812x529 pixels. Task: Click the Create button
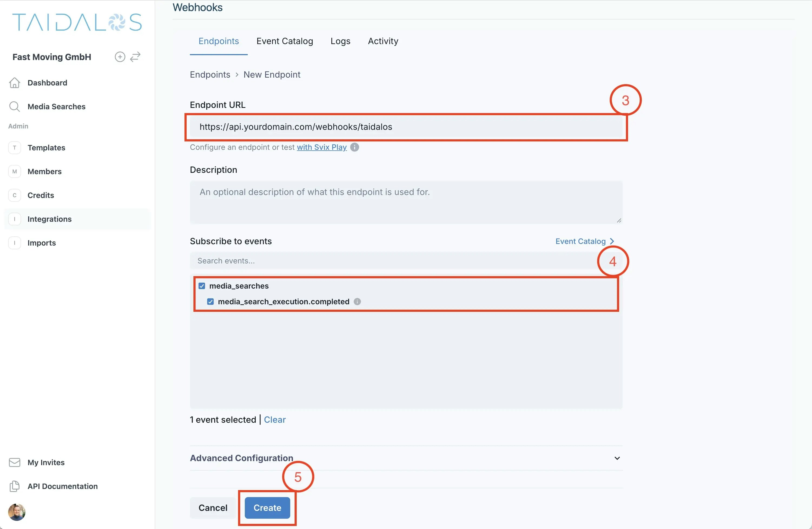click(267, 508)
